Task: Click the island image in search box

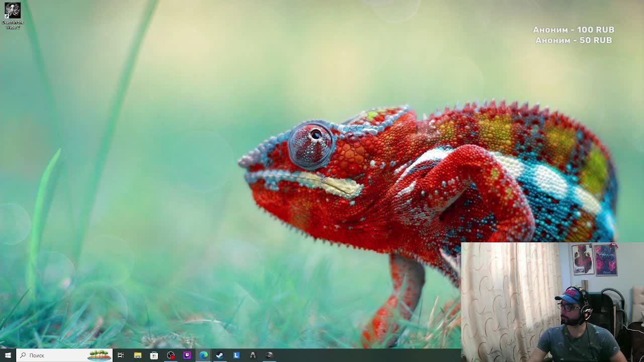Action: pyautogui.click(x=99, y=355)
